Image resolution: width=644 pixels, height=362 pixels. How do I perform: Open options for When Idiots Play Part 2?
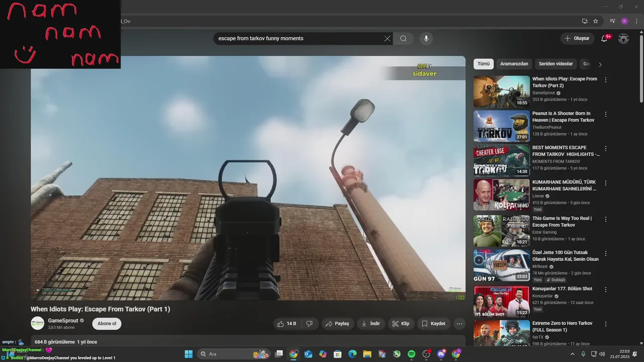[606, 80]
